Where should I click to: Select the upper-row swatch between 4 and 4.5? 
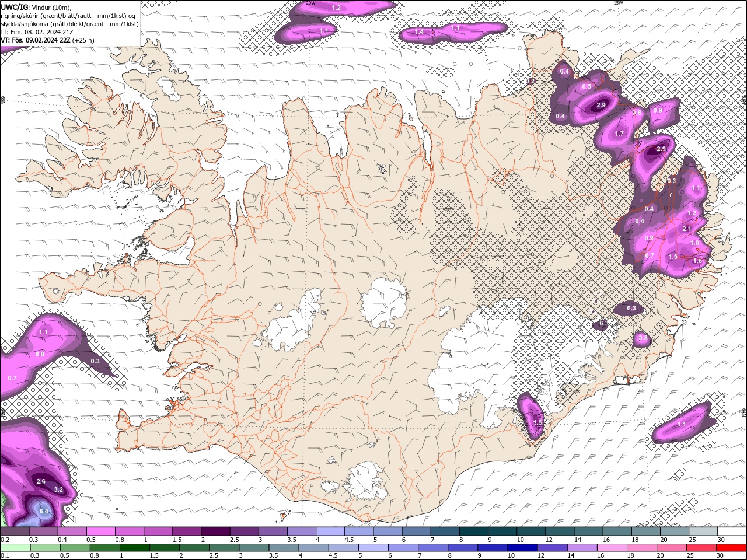pos(330,531)
